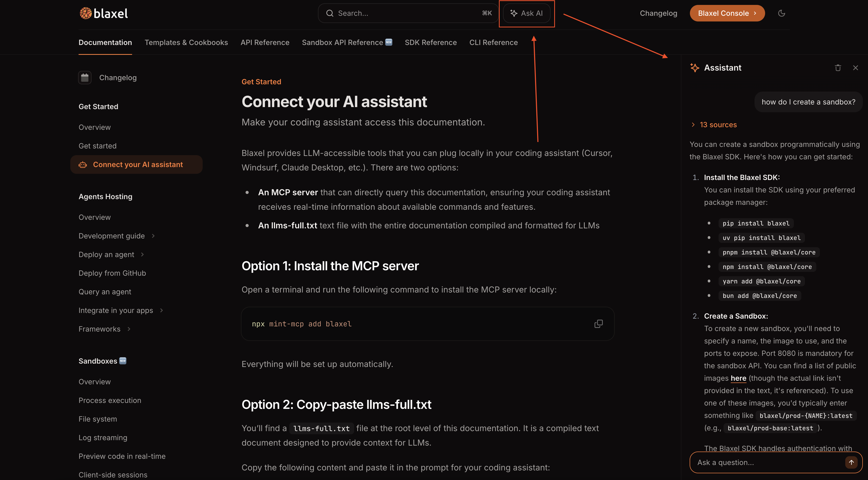
Task: Open Deploy from GitHub page
Action: pos(112,273)
